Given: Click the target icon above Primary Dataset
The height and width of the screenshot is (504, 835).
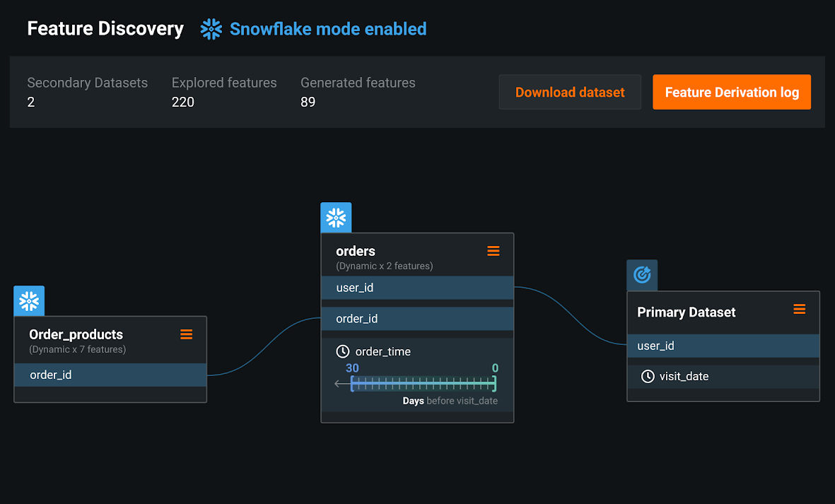Looking at the screenshot, I should coord(642,274).
